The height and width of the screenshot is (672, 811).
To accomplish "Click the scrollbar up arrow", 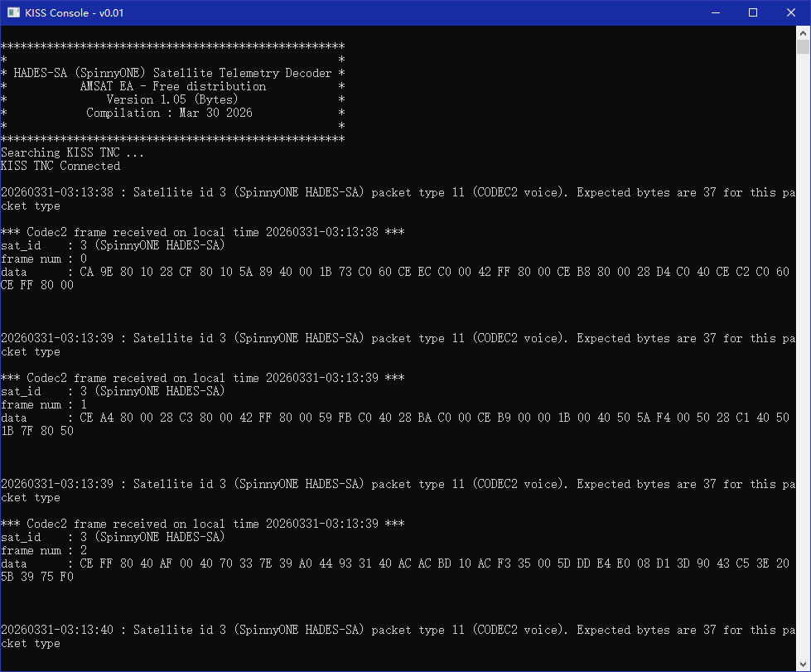I will click(803, 32).
